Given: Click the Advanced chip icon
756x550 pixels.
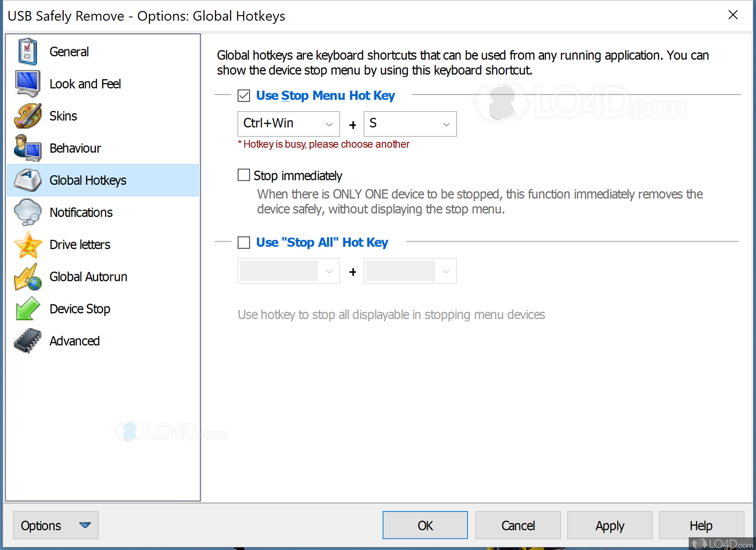Looking at the screenshot, I should pyautogui.click(x=27, y=341).
